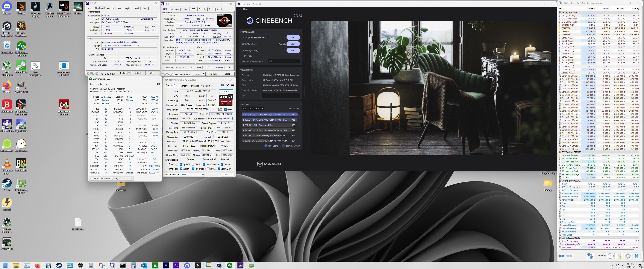Screen dimensions: 644x269
Task: Open the Heaven Benchmark desktop icon
Action: [21, 29]
